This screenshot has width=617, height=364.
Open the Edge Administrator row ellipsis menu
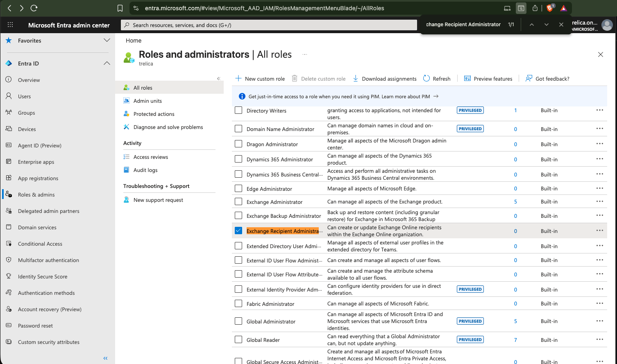click(x=600, y=188)
